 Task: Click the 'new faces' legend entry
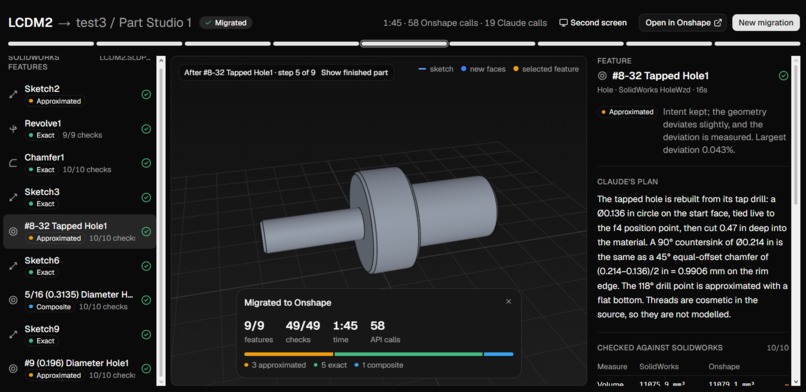(x=483, y=69)
